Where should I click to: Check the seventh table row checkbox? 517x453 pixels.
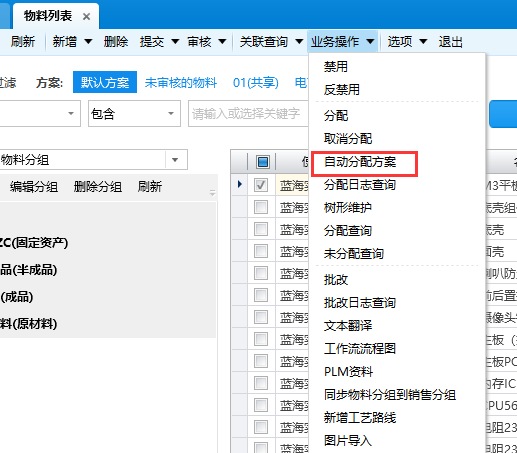[x=261, y=317]
